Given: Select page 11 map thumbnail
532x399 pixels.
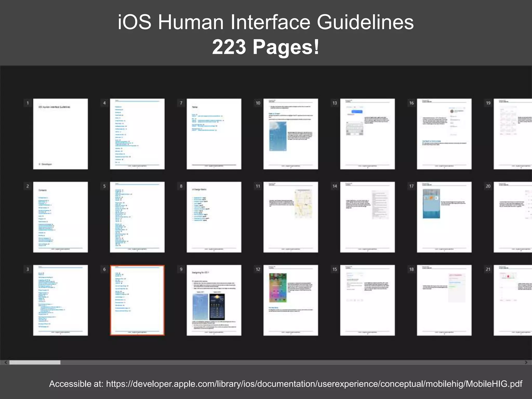Looking at the screenshot, I should pos(291,217).
